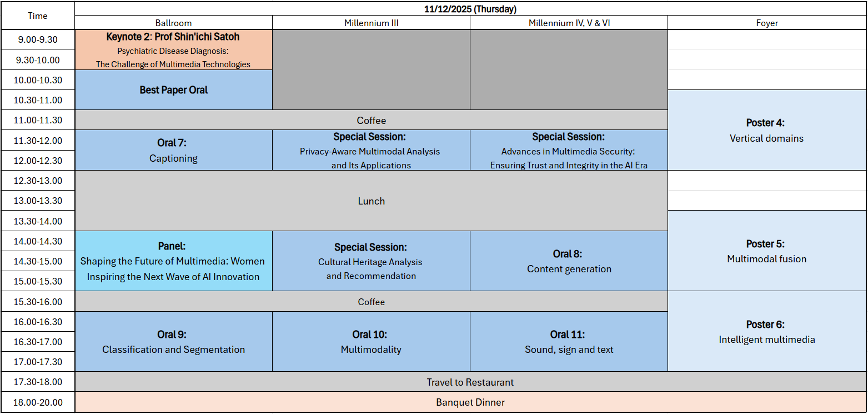The image size is (868, 414).
Task: Open the Advances in Multimedia Security session
Action: [x=569, y=151]
